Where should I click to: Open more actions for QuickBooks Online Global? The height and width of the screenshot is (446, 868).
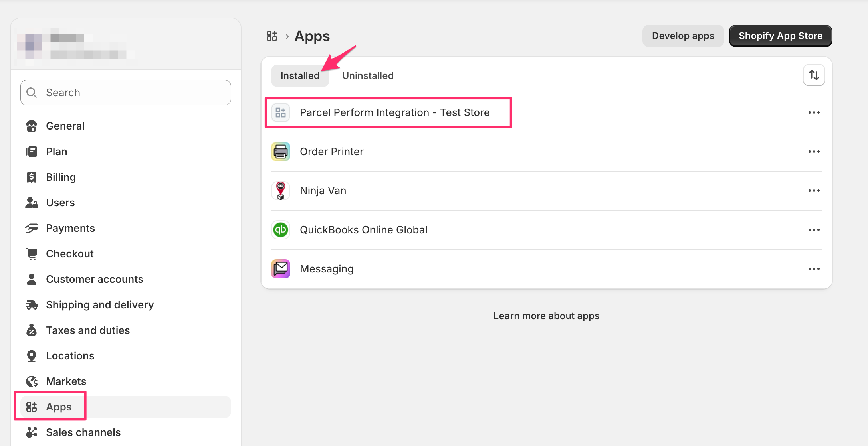click(814, 230)
